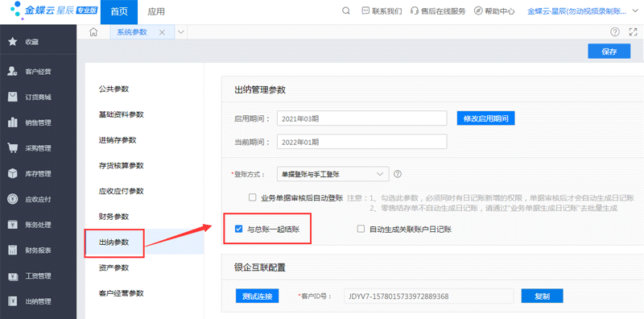The height and width of the screenshot is (319, 644).
Task: Open the 金蝶云-星辰 account name link
Action: (576, 11)
